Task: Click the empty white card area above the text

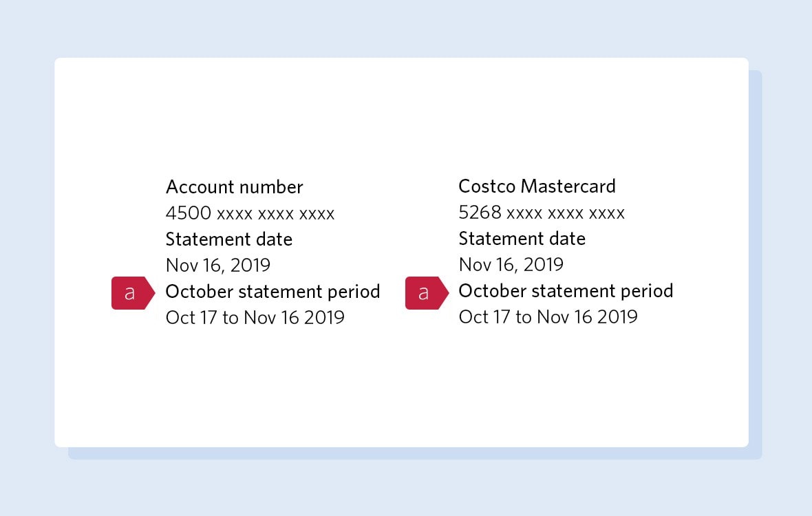Action: [401, 114]
